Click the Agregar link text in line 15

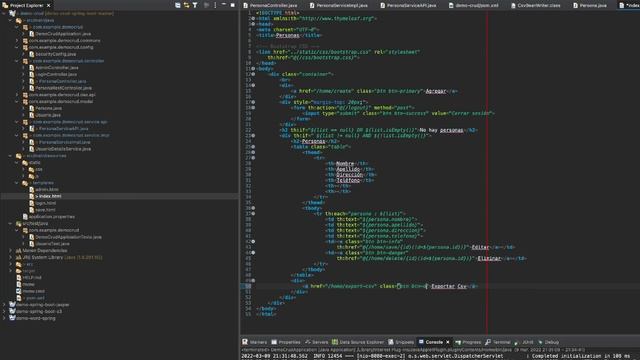pos(436,91)
